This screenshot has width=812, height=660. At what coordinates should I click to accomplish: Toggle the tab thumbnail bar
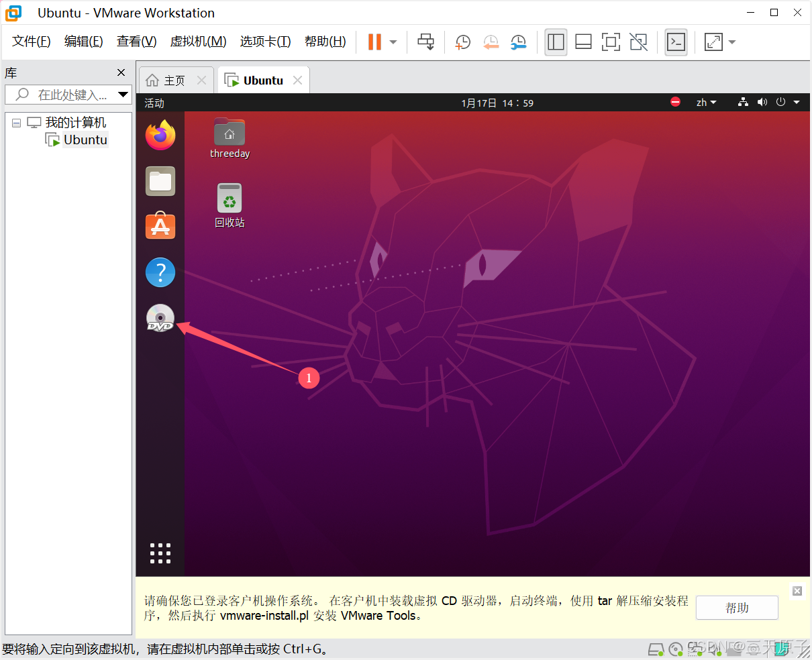pos(583,42)
